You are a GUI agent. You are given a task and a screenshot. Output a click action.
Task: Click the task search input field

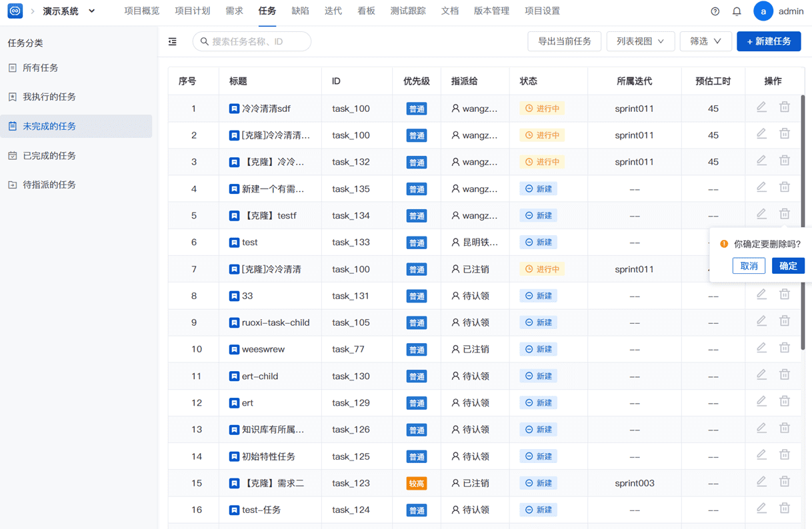tap(252, 41)
